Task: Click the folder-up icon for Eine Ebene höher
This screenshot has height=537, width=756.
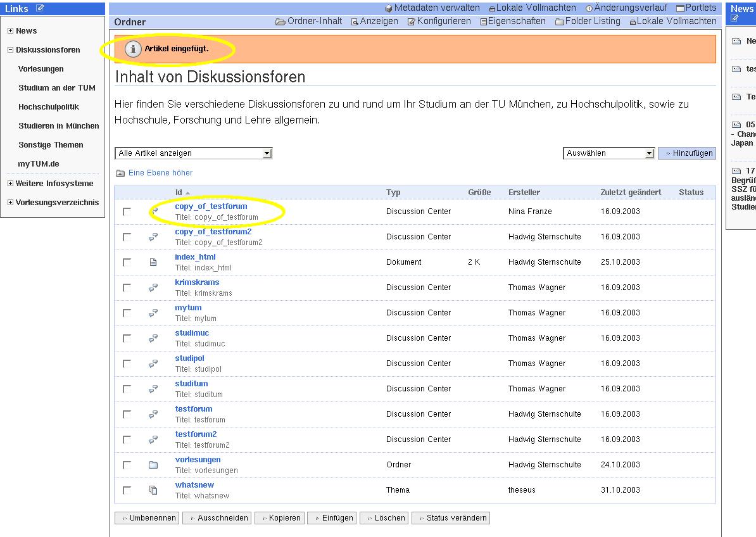Action: point(120,173)
